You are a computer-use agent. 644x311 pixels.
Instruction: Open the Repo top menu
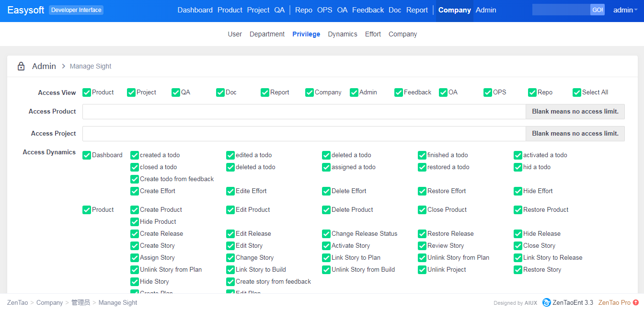point(304,10)
